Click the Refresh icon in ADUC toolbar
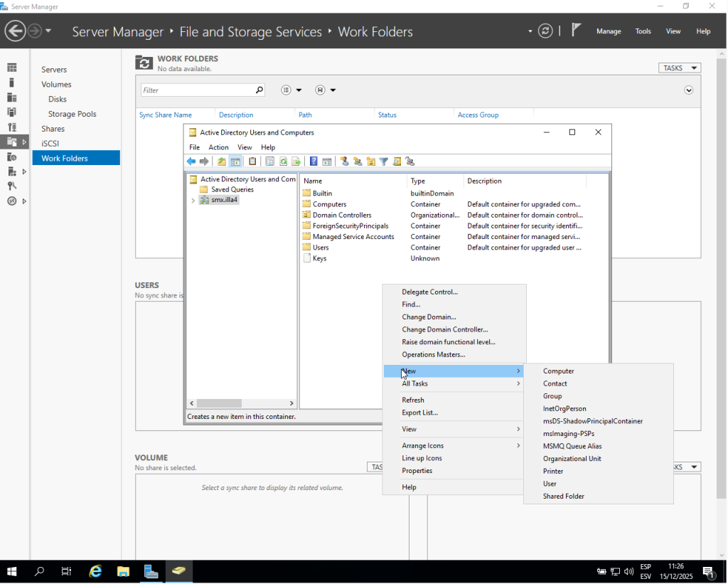 pos(283,161)
